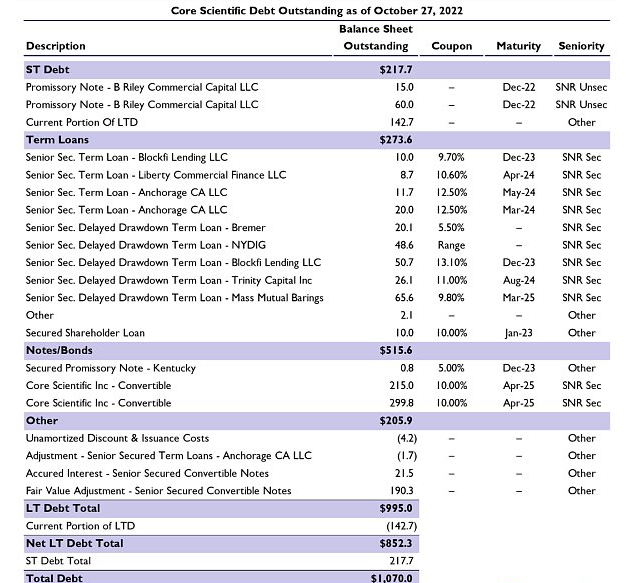Screen dimensions: 642x583
Task: Click the '2.1' amount in the Other row
Action: coord(406,315)
